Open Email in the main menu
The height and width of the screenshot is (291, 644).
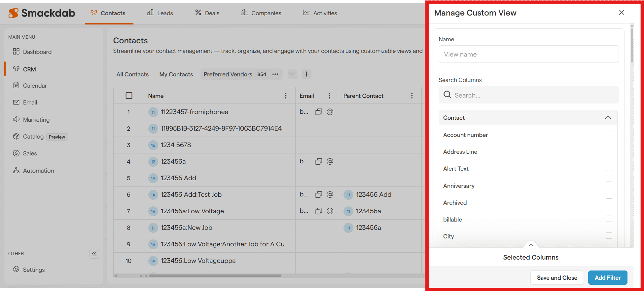click(x=25, y=103)
